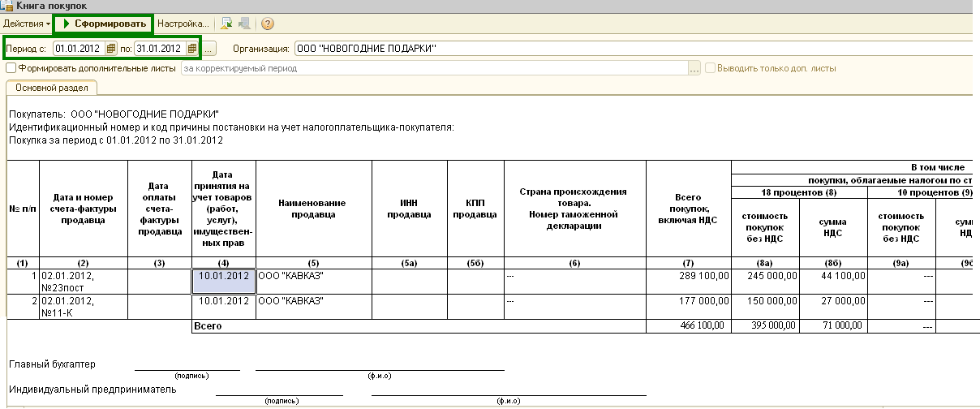Click the period end date field 31.01.2012
Screen dimensions: 980x409
(x=160, y=49)
